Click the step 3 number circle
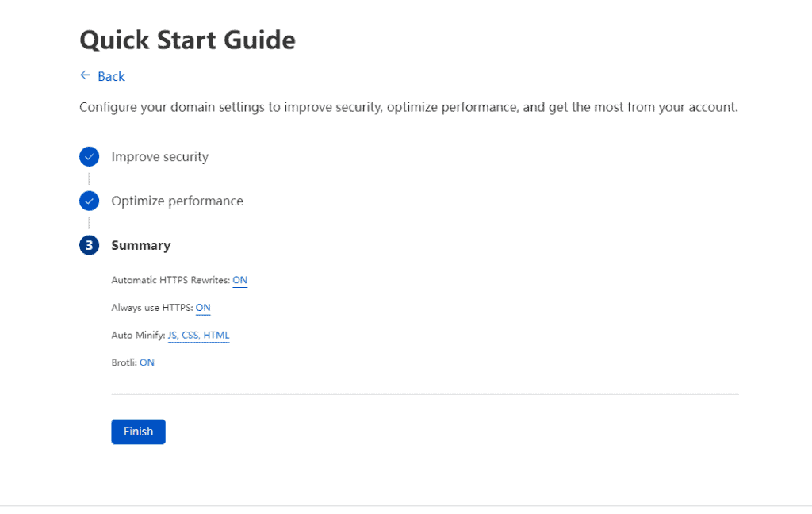Viewport: 812px width, 514px height. click(89, 245)
